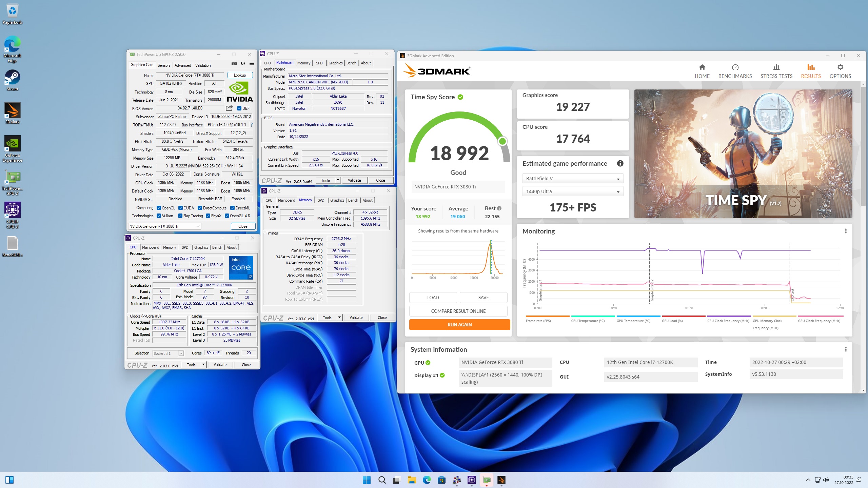The width and height of the screenshot is (868, 488).
Task: Open the Microsoft Edge desktop shortcut
Action: pyautogui.click(x=13, y=49)
